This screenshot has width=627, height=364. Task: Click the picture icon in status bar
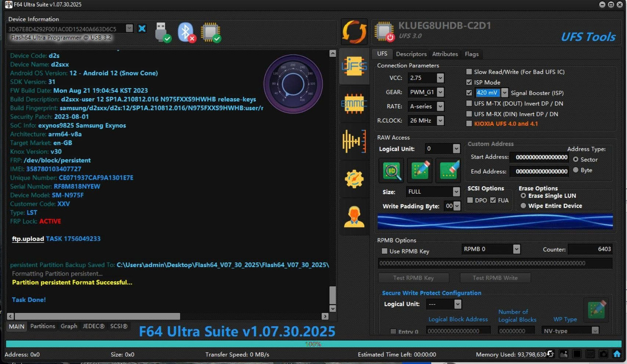pyautogui.click(x=564, y=354)
